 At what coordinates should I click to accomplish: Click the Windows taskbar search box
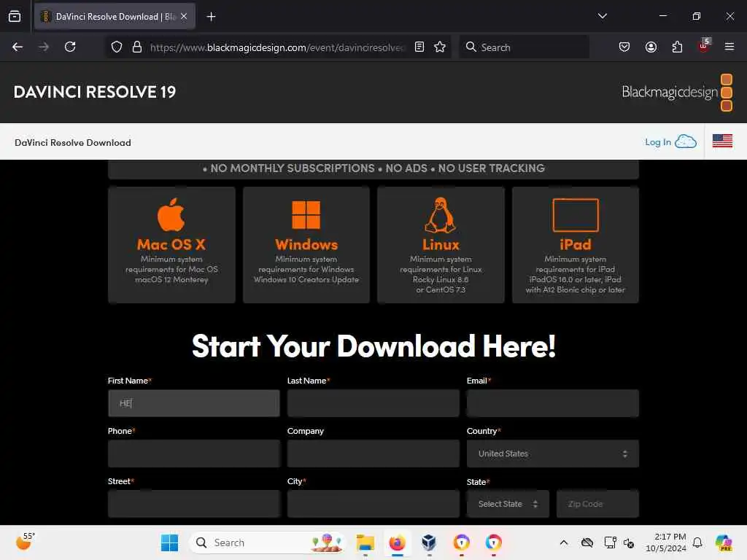pyautogui.click(x=267, y=542)
